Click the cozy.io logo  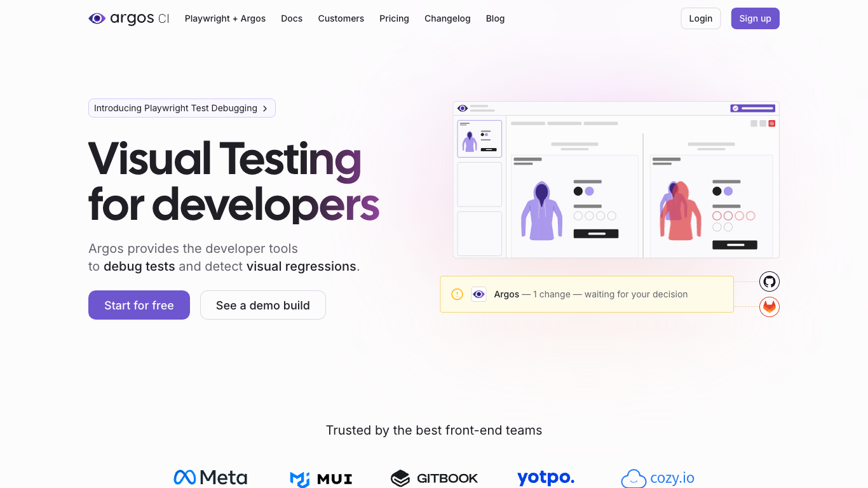point(658,478)
